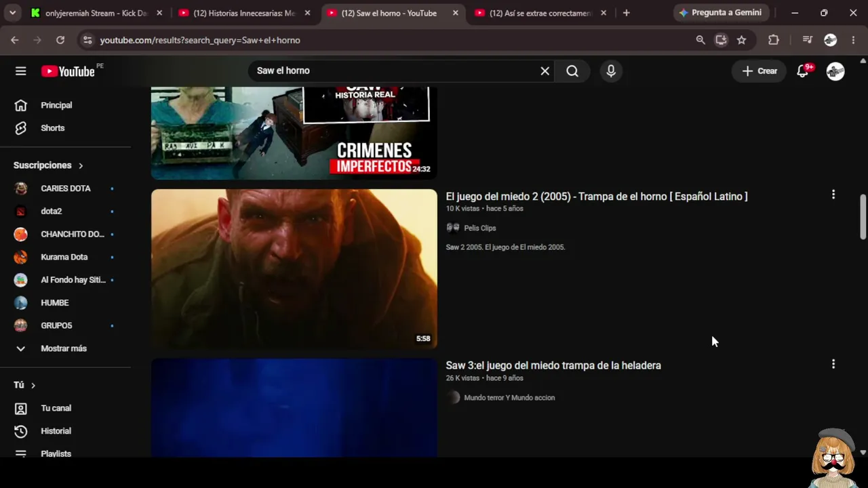Viewport: 868px width, 488px height.
Task: Open Principal home icon in sidebar
Action: tap(21, 105)
